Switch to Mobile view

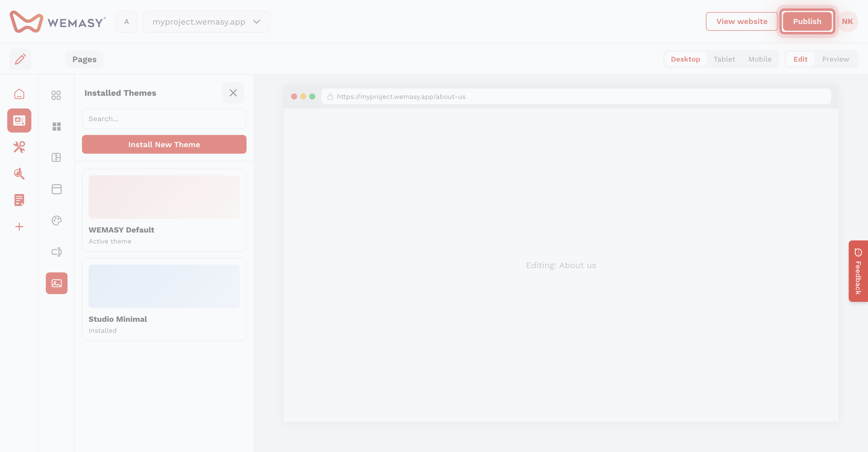coord(760,59)
